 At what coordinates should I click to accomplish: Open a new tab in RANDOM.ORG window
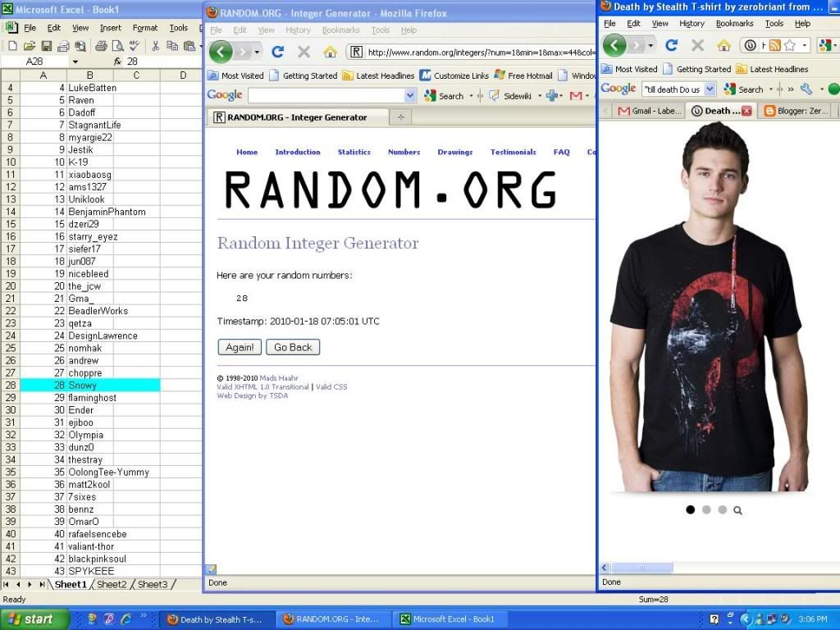400,117
